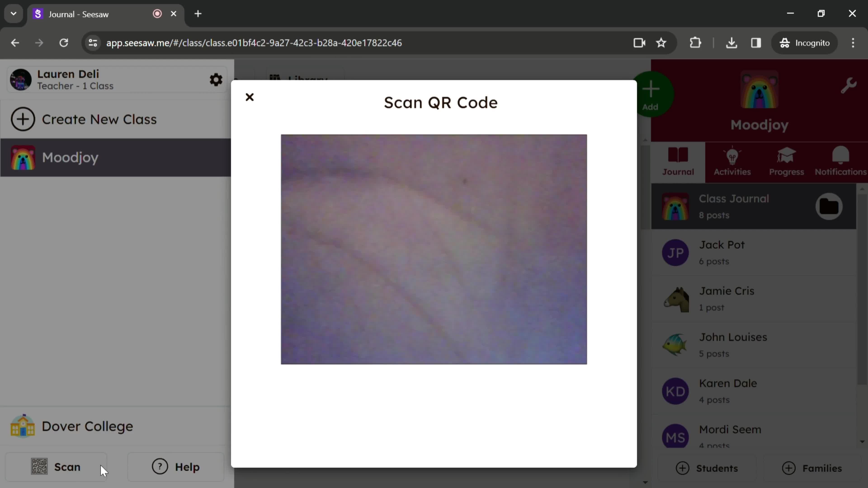Open a new browser tab
Image resolution: width=868 pixels, height=488 pixels.
click(198, 14)
